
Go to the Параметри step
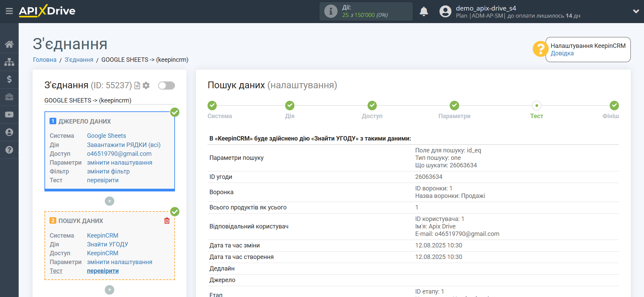(x=454, y=106)
